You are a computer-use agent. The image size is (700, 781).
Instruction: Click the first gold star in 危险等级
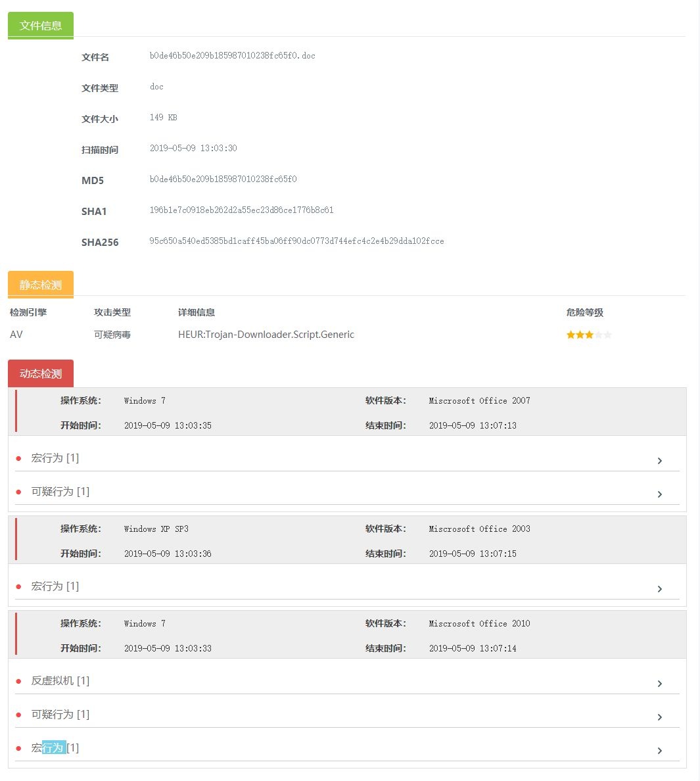[x=571, y=335]
